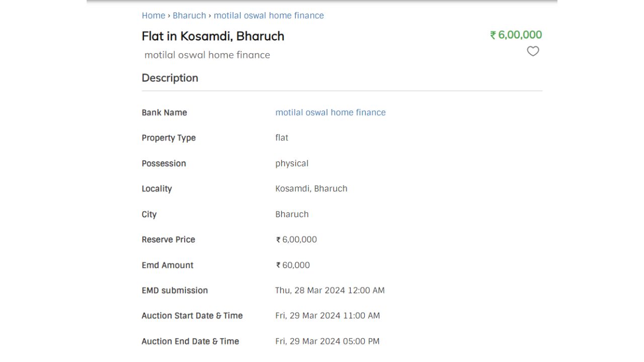Open the Bharuch breadcrumb link
The height and width of the screenshot is (362, 644).
(x=189, y=16)
